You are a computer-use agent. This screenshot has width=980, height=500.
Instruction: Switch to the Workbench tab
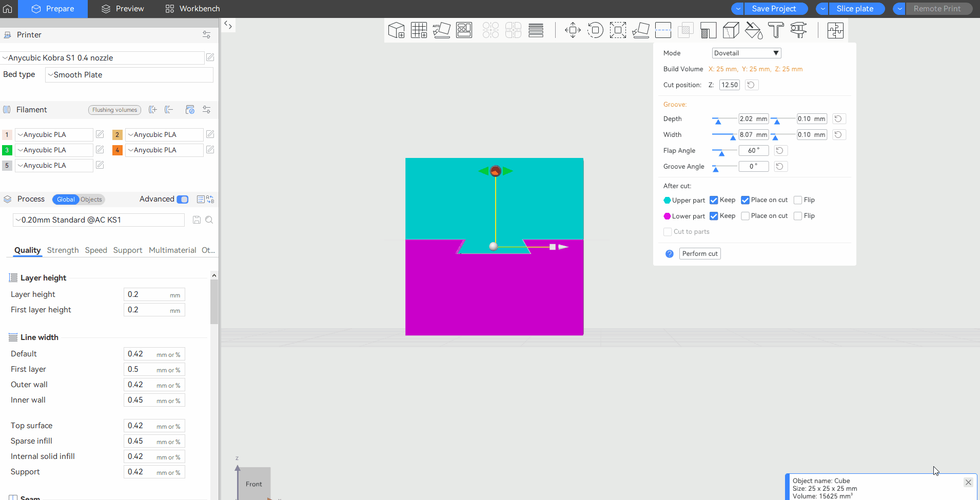(x=192, y=9)
